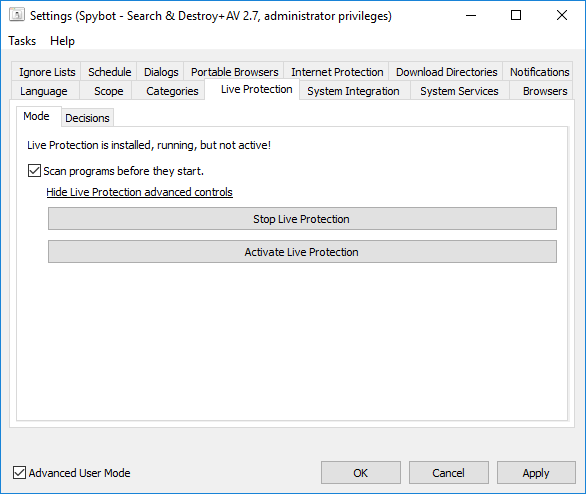
Task: Confirm settings with the OK button
Action: coord(361,473)
